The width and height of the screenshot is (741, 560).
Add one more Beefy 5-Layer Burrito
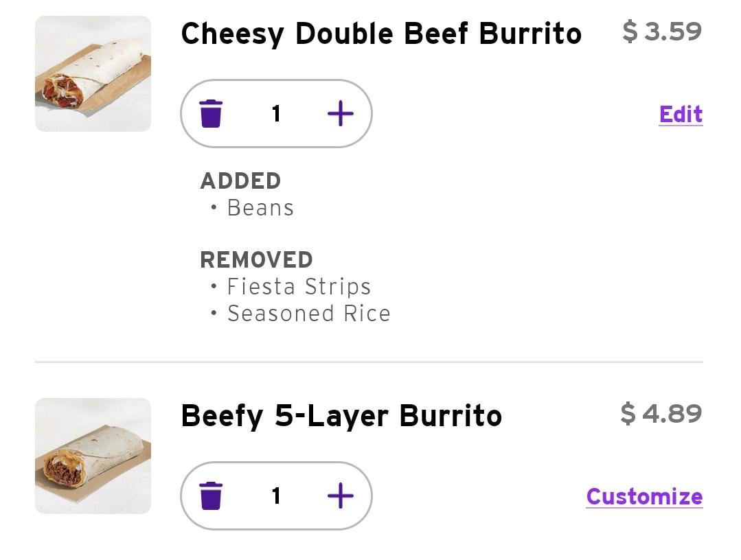click(340, 495)
